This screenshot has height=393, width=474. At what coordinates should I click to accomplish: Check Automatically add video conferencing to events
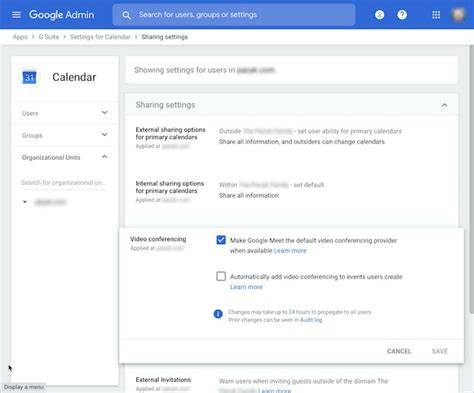221,276
